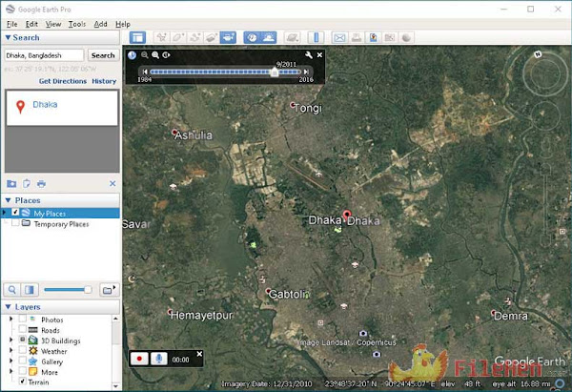Screen dimensions: 572x392
Task: Expand the Photos layer tree node
Action: [10, 319]
